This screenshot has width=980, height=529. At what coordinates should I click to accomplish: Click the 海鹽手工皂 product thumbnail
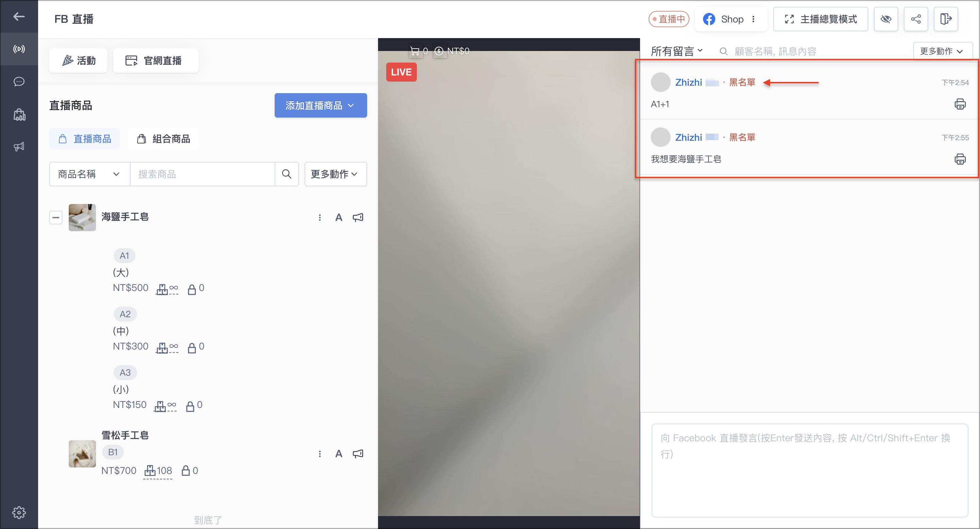coord(82,217)
